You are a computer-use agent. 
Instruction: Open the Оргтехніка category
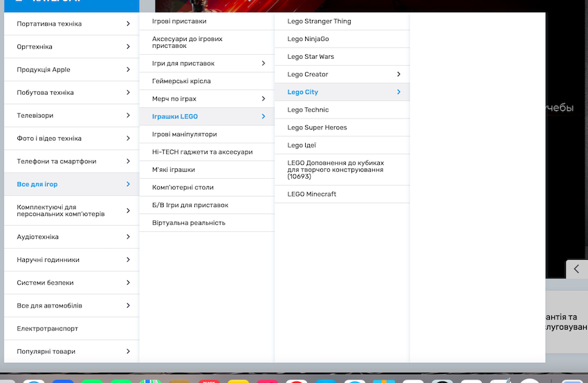point(72,46)
